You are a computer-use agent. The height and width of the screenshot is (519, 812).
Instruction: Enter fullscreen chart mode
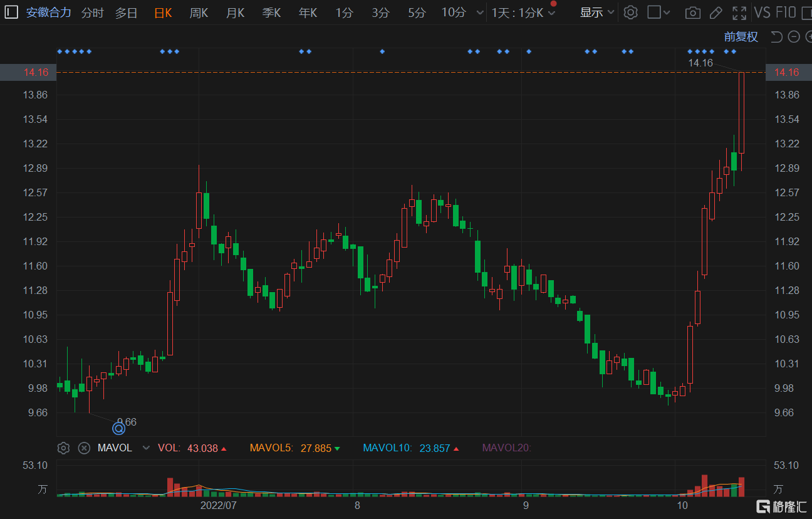739,13
